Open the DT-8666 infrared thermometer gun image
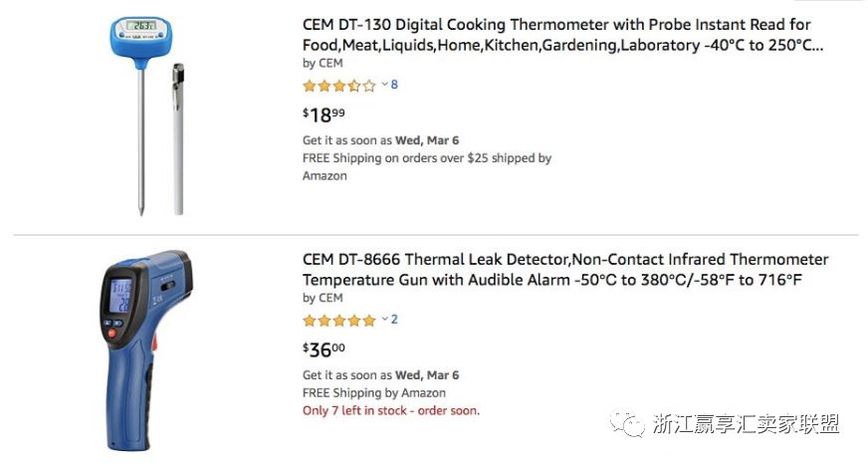 point(144,343)
